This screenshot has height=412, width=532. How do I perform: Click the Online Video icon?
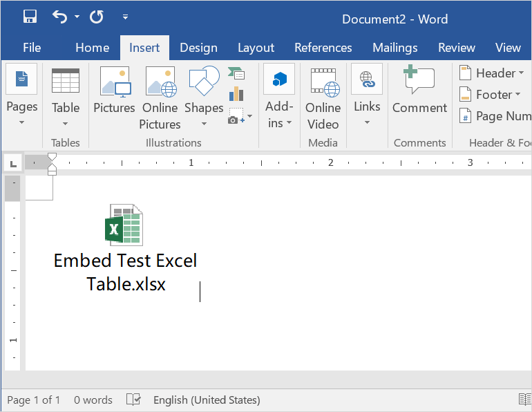[x=325, y=82]
